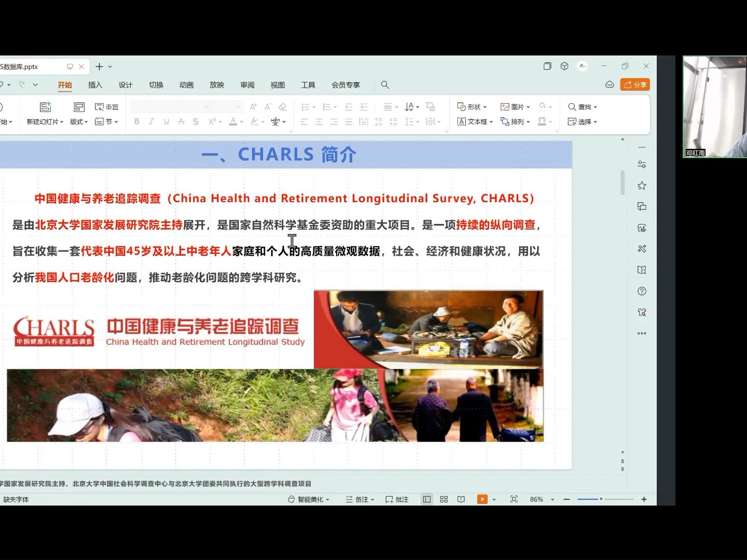Viewport: 747px width, 560px height.
Task: Click the clear formatting eraser icon
Action: (283, 107)
